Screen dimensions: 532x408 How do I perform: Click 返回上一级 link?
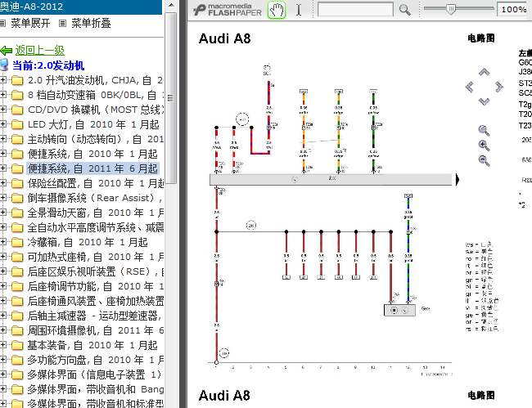click(40, 51)
